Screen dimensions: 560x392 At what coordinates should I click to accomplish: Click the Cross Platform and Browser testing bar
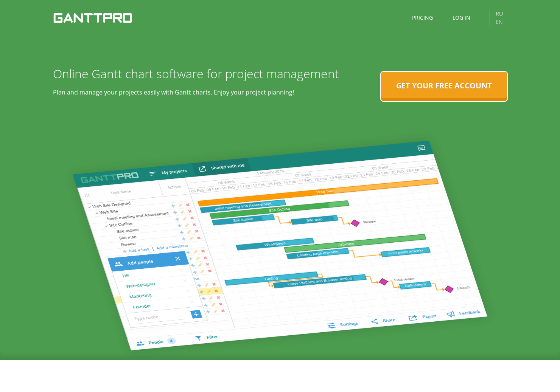coord(320,281)
